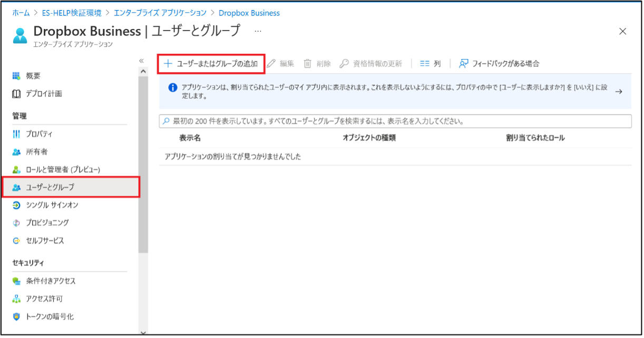
Task: Open プロビジョニング in sidebar
Action: click(47, 223)
